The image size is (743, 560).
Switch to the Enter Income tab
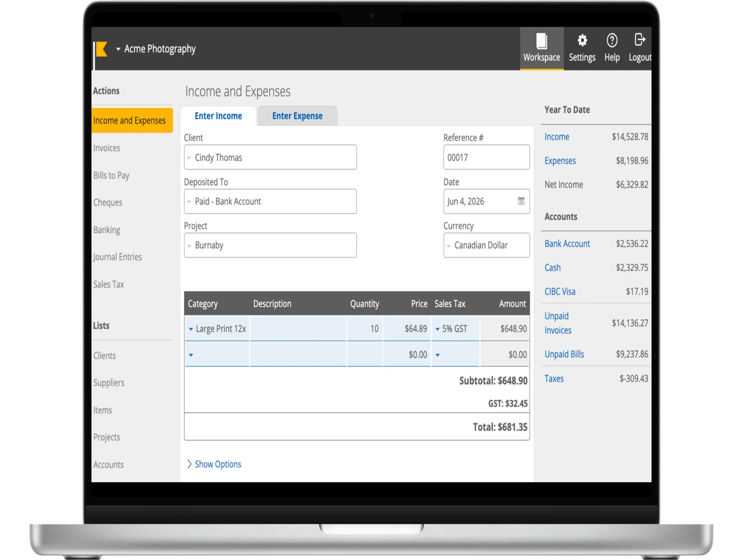pos(218,116)
